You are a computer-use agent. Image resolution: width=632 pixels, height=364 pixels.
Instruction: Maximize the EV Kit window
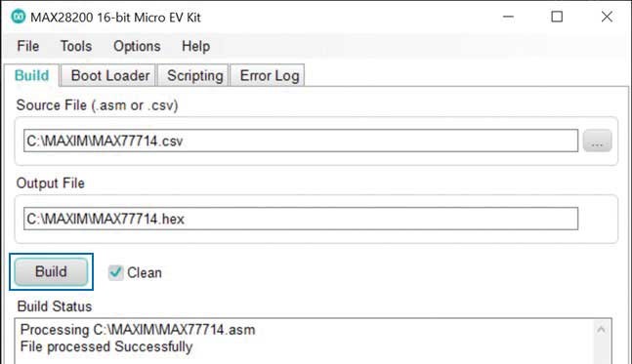pos(557,17)
